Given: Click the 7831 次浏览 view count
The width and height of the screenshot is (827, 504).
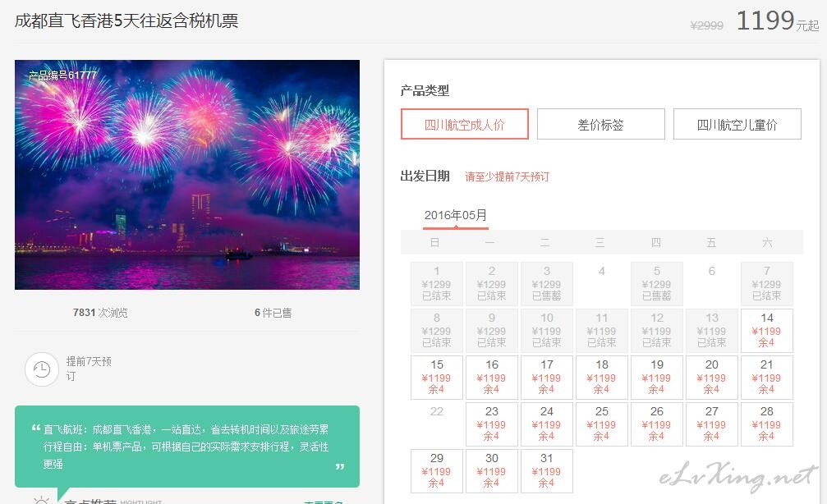Looking at the screenshot, I should pos(100,313).
